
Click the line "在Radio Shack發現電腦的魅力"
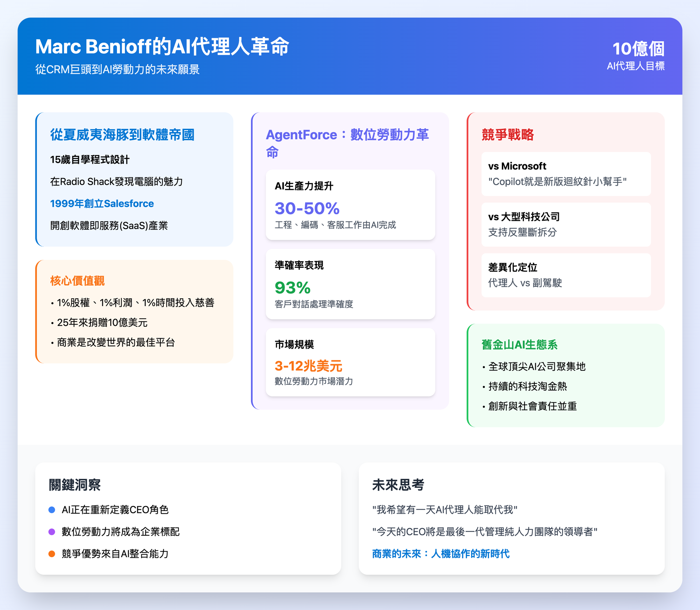116,181
